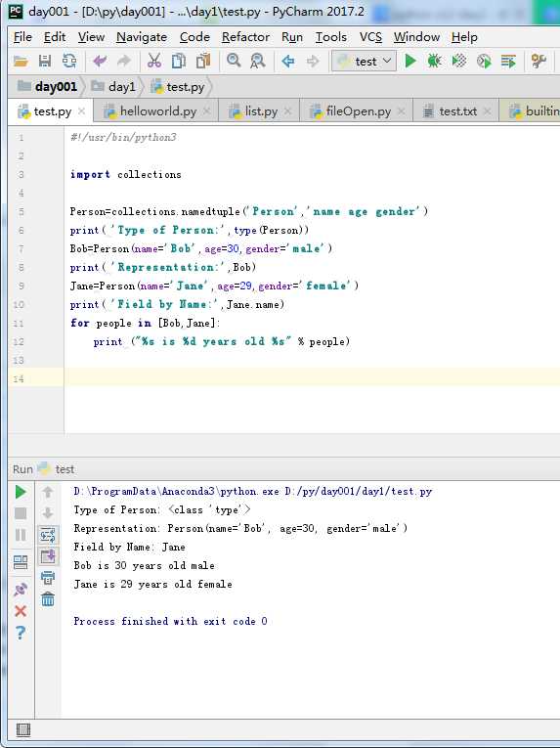Open the Tools menu
This screenshot has height=748, width=560.
point(331,37)
